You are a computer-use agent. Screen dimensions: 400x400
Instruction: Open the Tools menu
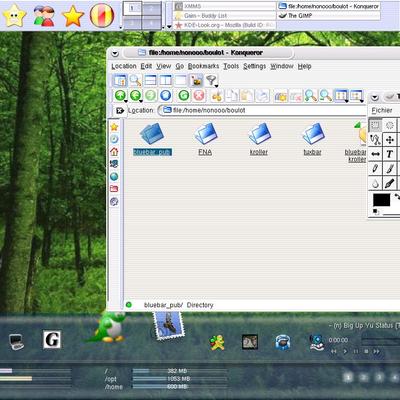[x=231, y=66]
